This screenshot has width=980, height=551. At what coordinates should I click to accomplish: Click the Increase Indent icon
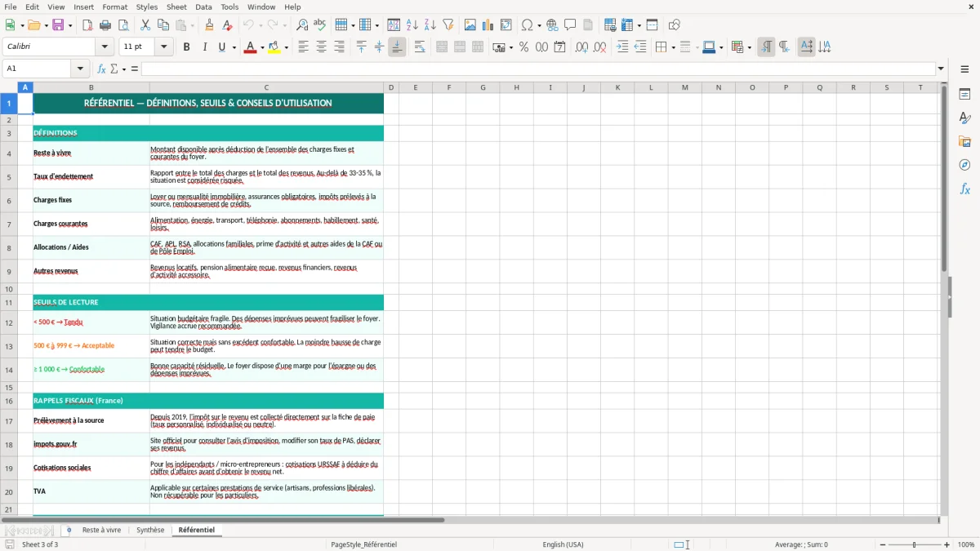[x=622, y=47]
